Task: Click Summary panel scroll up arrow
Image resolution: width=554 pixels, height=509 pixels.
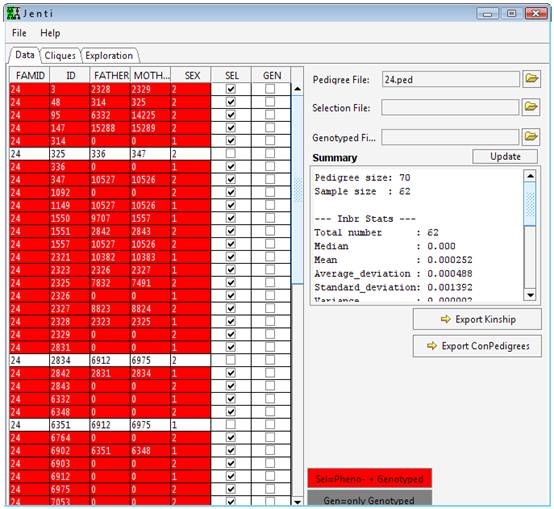Action: [530, 176]
